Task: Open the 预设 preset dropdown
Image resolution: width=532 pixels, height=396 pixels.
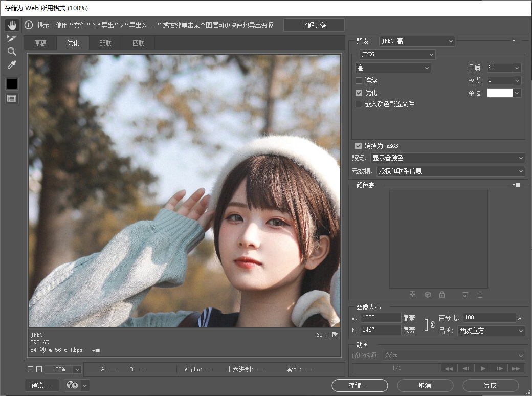Action: [416, 41]
